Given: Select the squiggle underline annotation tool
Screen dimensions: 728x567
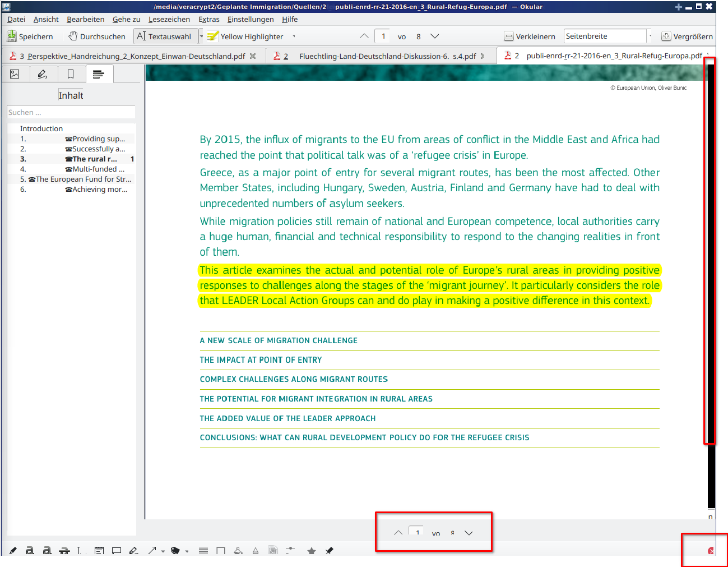Looking at the screenshot, I should (x=47, y=550).
